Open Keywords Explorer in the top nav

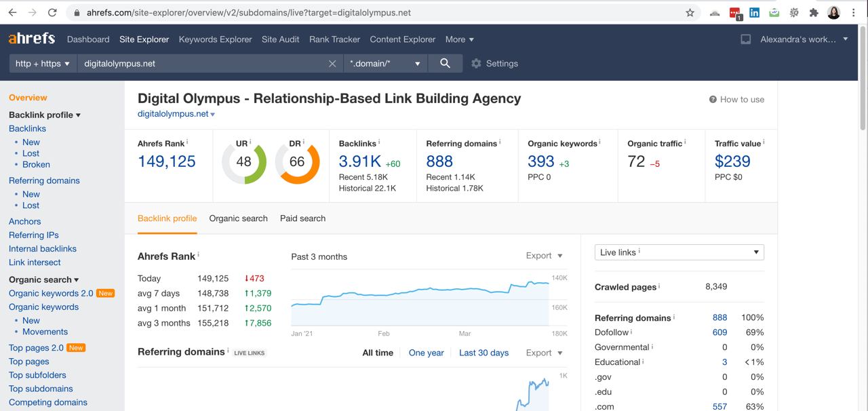pos(216,39)
